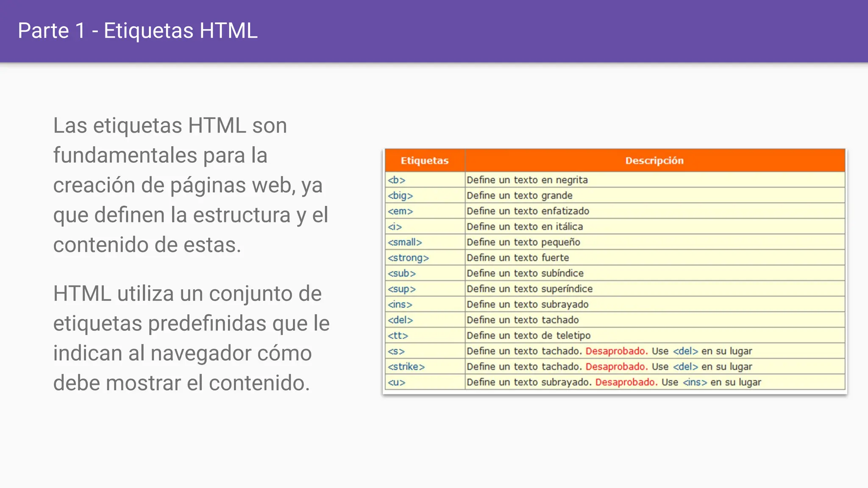Click the slide title 'Parte 1 - Etiquetas HTML'
868x488 pixels.
click(x=138, y=31)
